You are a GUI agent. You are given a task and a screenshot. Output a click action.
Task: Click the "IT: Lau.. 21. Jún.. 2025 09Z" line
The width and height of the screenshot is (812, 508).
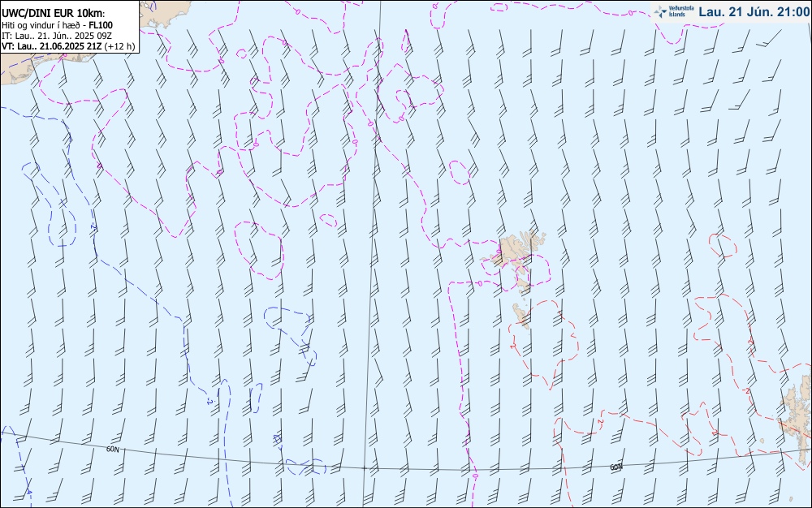56,36
